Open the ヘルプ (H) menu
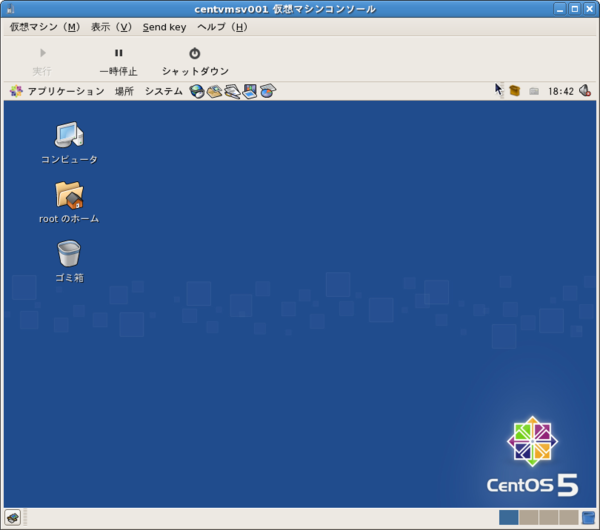 222,27
